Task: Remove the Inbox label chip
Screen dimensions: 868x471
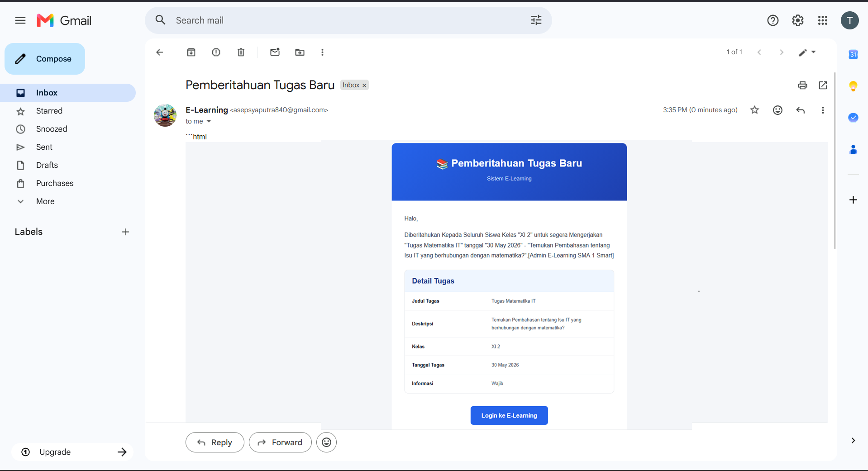Action: (364, 86)
